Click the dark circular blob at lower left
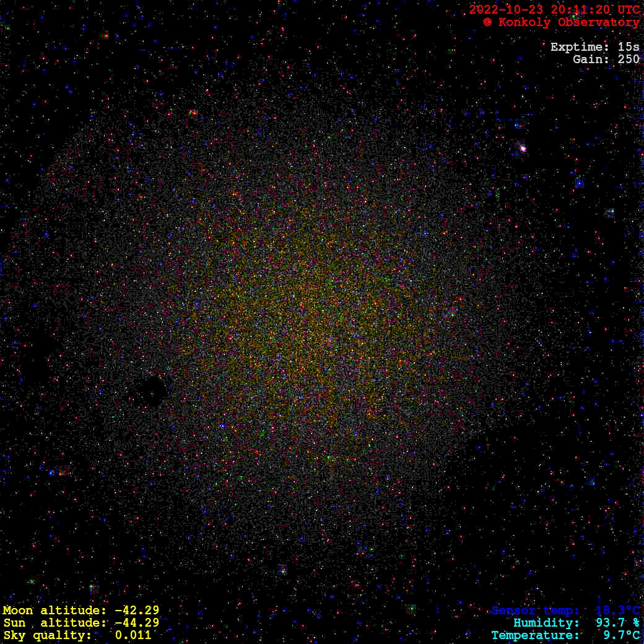Viewport: 644px width, 644px height. point(150,391)
